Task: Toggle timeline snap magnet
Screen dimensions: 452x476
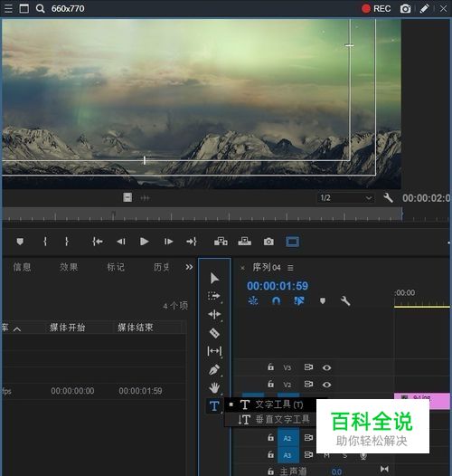Action: [276, 300]
